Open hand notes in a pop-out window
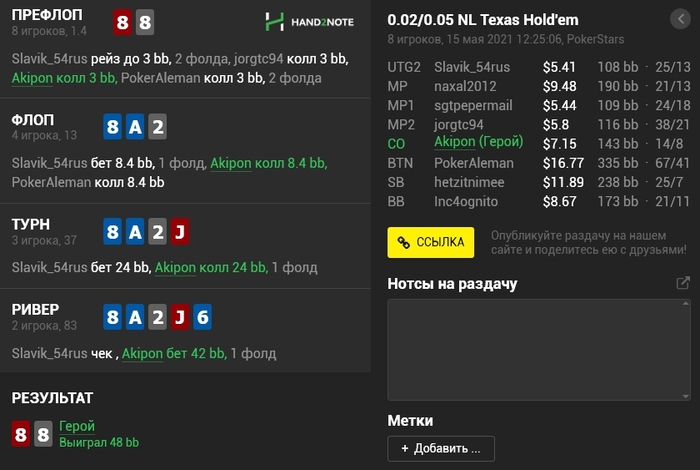Image resolution: width=700 pixels, height=470 pixels. 683,284
